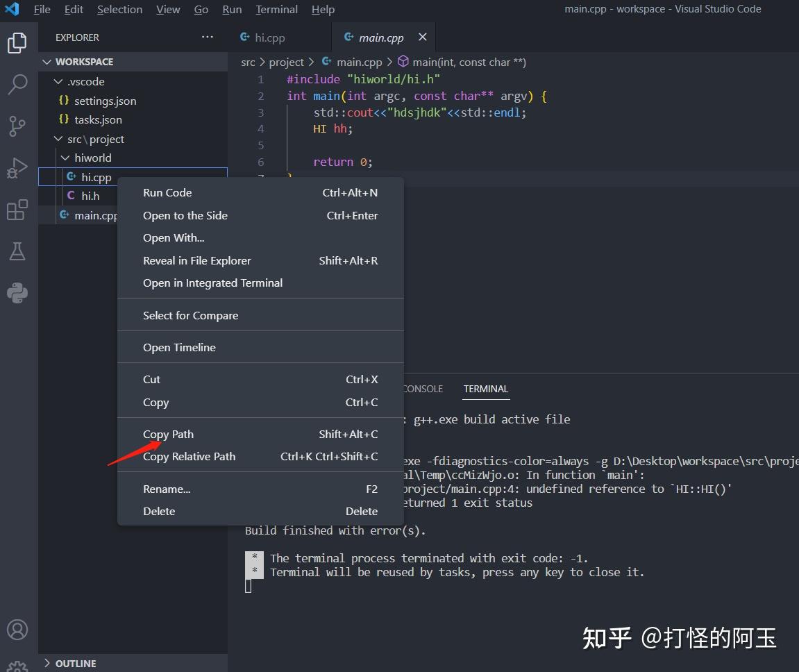
Task: Open the Search view in the activity bar
Action: coord(18,84)
